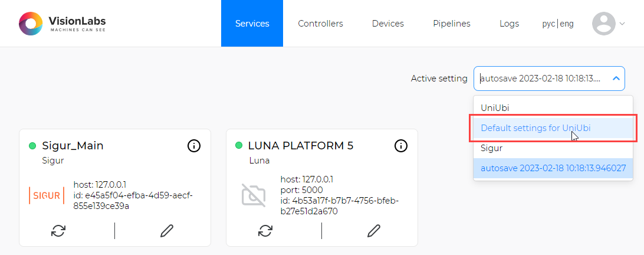644x255 pixels.
Task: Click the Sigur_Main card title
Action: click(x=73, y=146)
